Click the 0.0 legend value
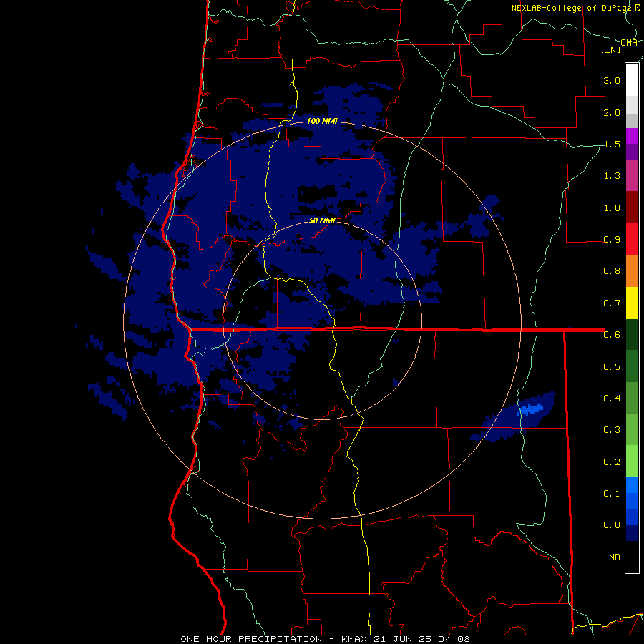Image resolution: width=644 pixels, height=644 pixels. tap(612, 525)
